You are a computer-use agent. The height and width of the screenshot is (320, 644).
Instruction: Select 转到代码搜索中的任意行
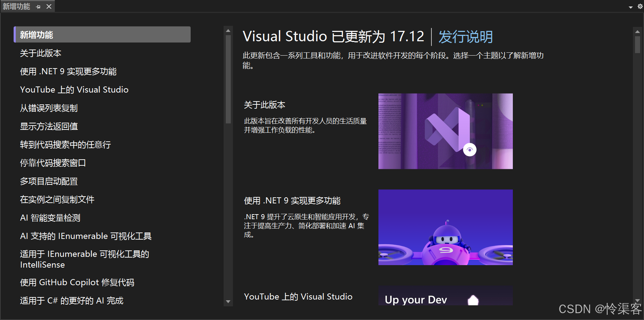click(x=65, y=145)
